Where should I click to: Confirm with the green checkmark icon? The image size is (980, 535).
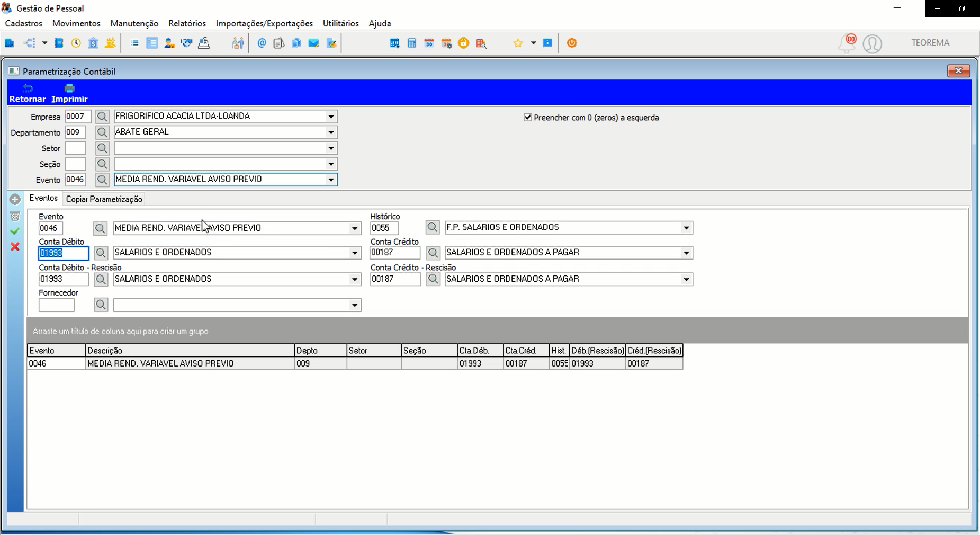click(15, 231)
